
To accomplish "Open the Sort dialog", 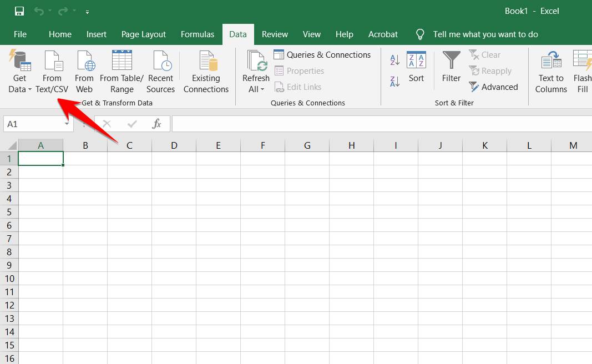I will pos(416,69).
